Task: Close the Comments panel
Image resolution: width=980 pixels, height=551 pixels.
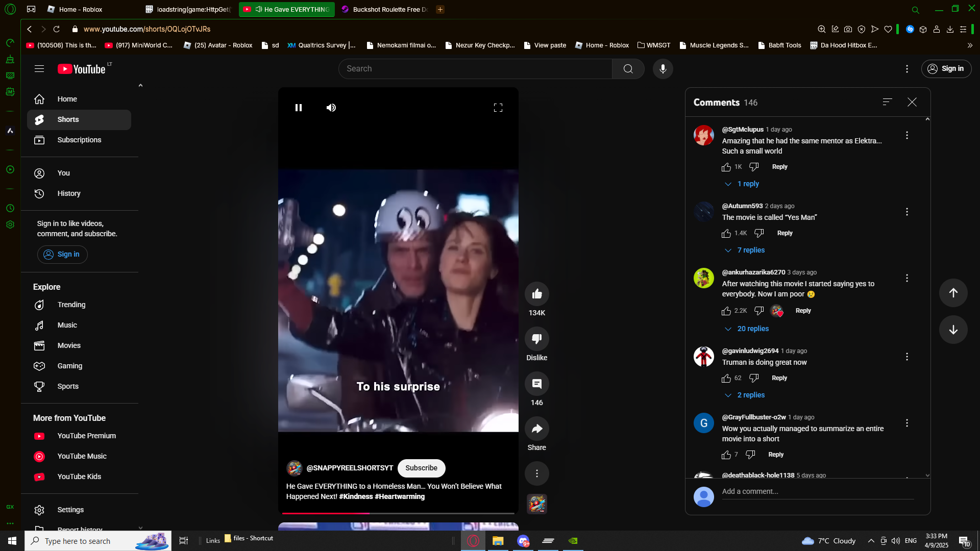Action: tap(912, 102)
